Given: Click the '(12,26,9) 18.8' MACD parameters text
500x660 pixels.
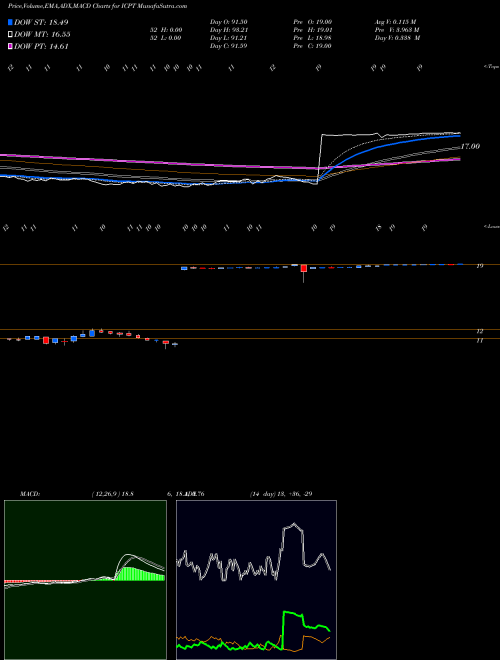Looking at the screenshot, I should (x=112, y=494).
